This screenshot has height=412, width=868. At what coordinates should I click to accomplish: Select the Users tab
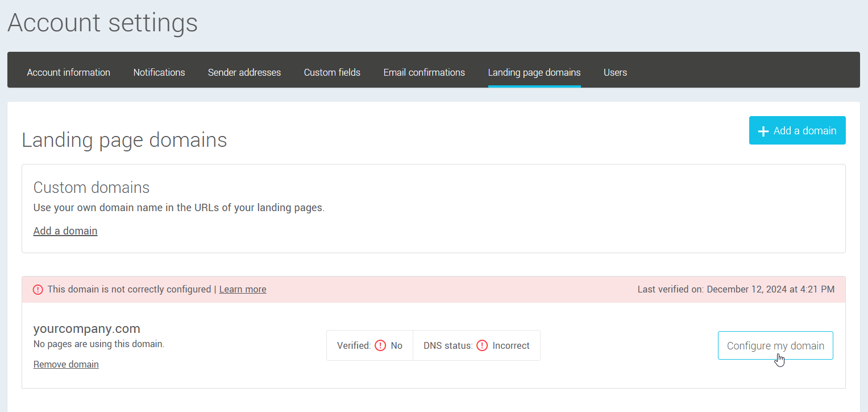(x=615, y=72)
